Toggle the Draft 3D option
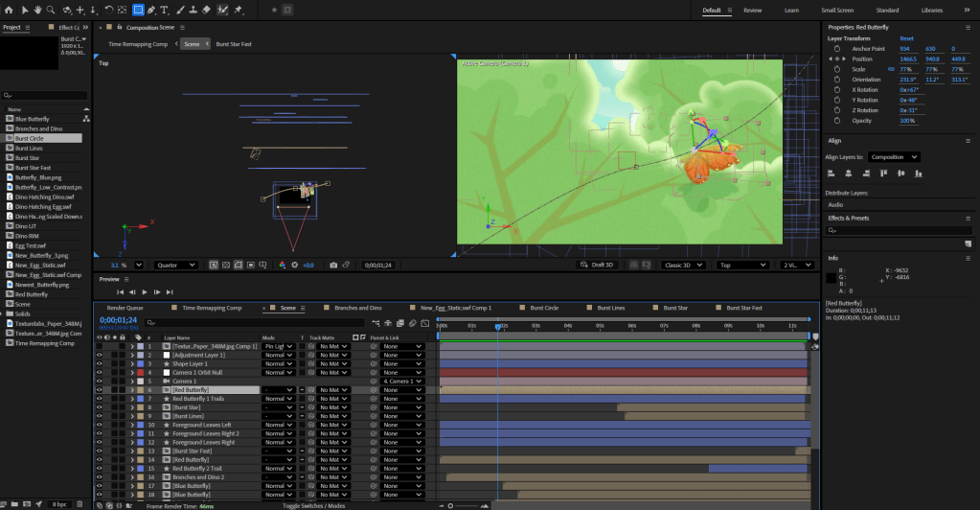 [x=600, y=265]
